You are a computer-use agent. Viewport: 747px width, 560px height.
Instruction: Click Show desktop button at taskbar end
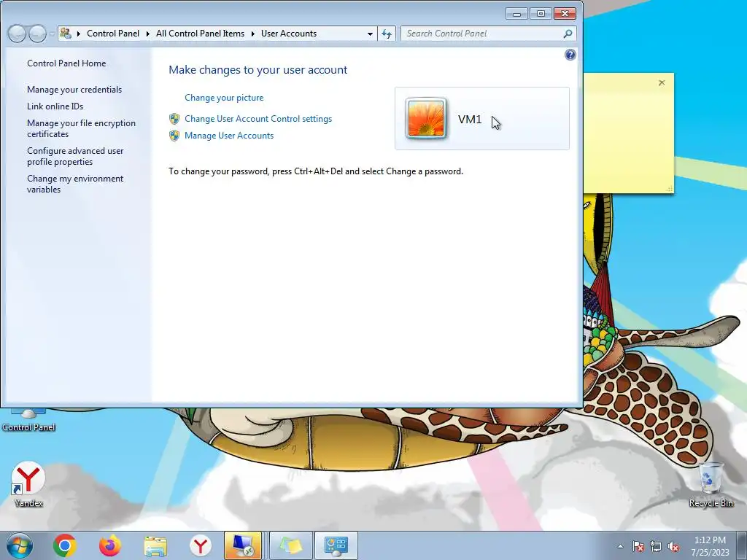(x=742, y=545)
